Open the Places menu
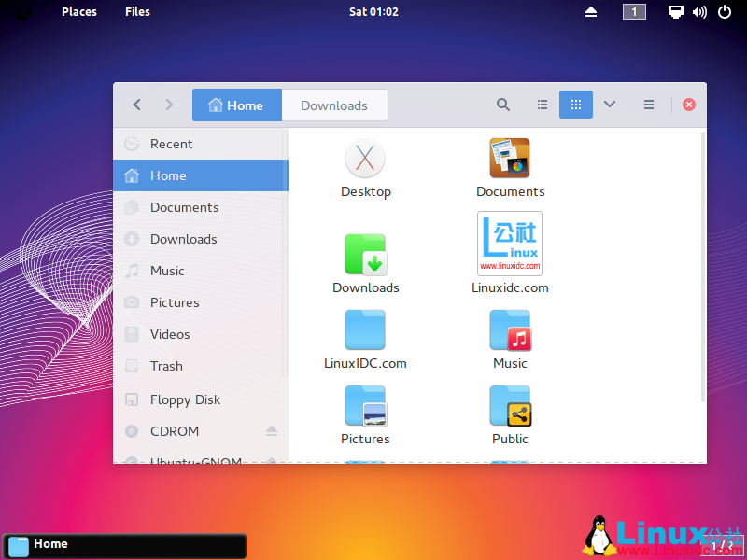The width and height of the screenshot is (747, 560). 78,12
